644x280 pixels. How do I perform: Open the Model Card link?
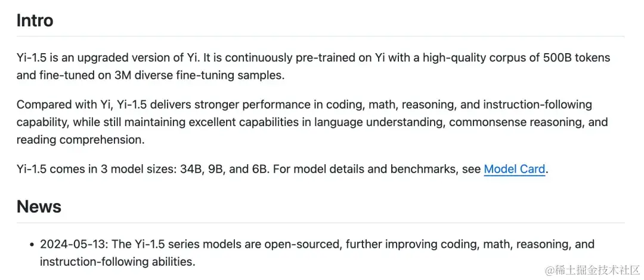514,169
